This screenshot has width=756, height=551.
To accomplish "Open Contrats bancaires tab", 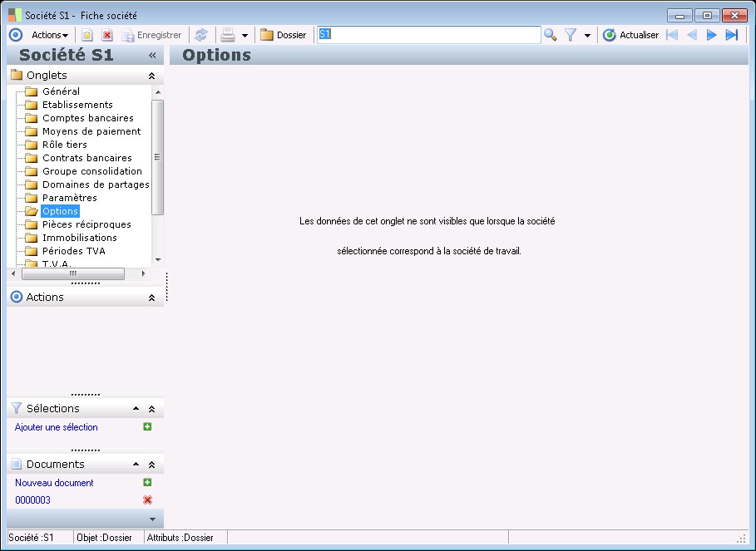I will pos(87,158).
